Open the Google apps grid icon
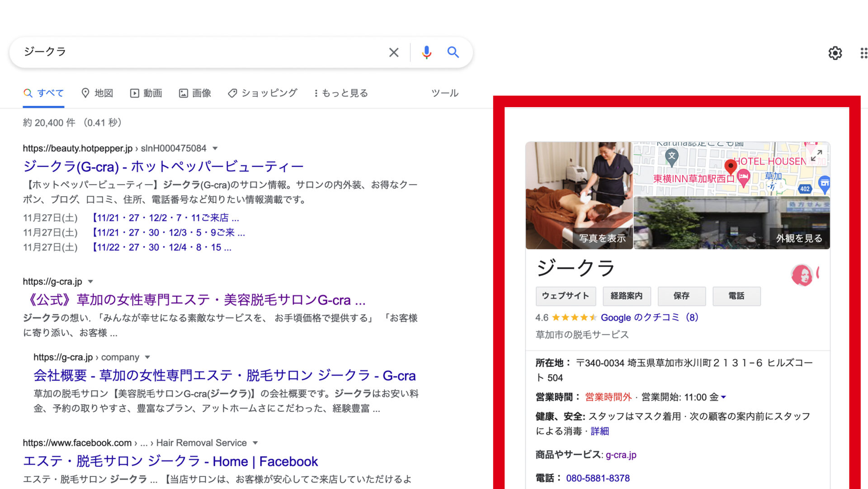The height and width of the screenshot is (489, 868). pyautogui.click(x=863, y=53)
